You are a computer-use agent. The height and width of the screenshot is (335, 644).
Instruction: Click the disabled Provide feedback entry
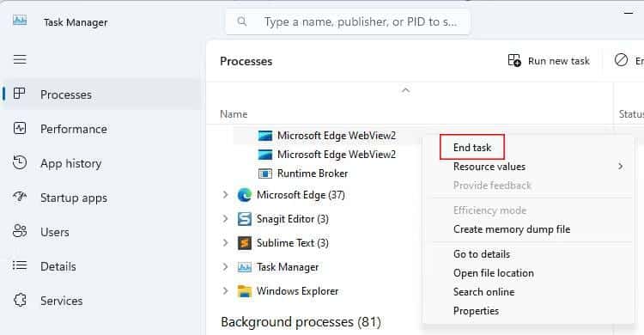tap(492, 186)
